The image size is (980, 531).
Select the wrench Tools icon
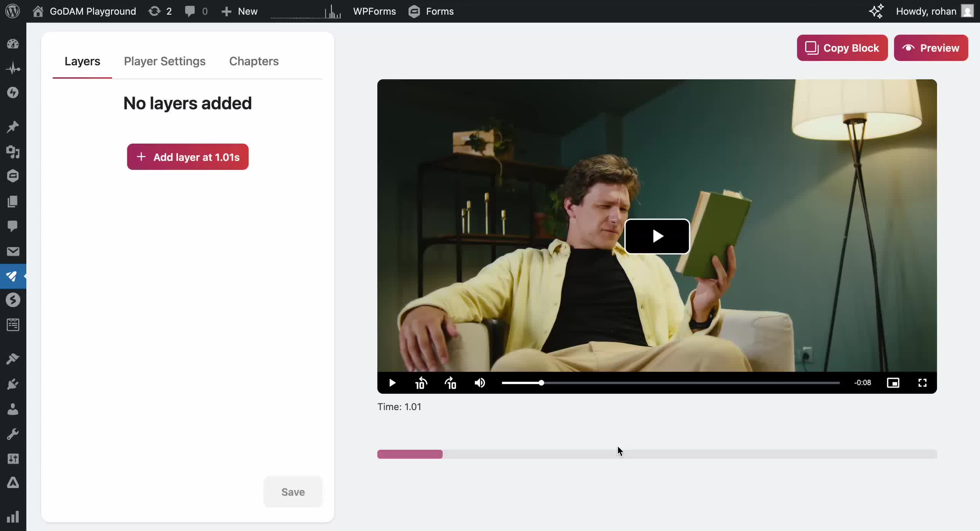click(x=13, y=433)
